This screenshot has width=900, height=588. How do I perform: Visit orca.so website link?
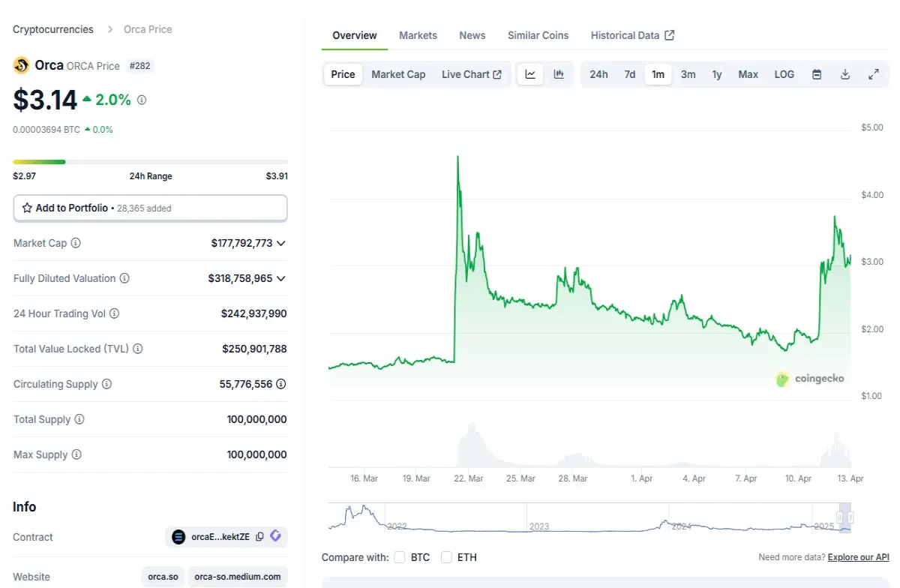click(x=163, y=577)
